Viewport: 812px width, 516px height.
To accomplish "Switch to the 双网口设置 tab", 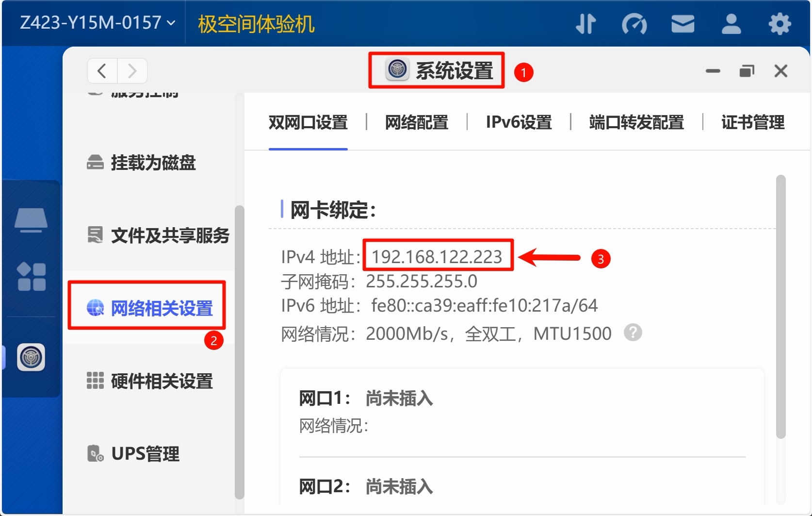I will 308,122.
